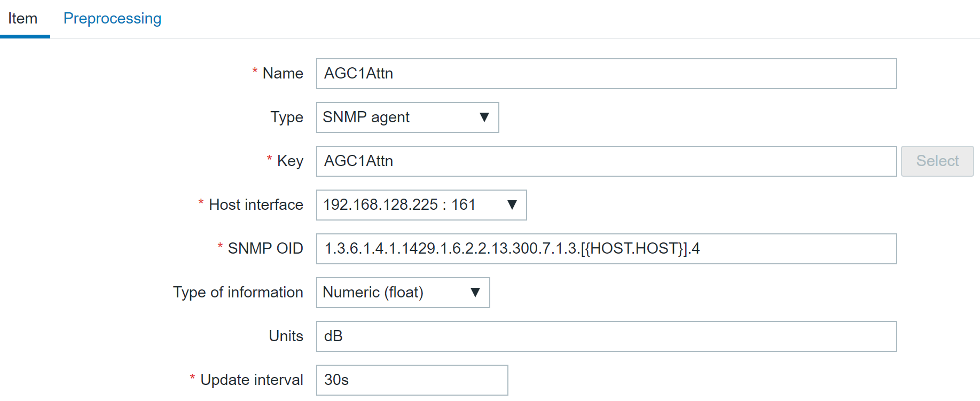Image resolution: width=980 pixels, height=401 pixels.
Task: Click the Units label text
Action: [x=286, y=336]
